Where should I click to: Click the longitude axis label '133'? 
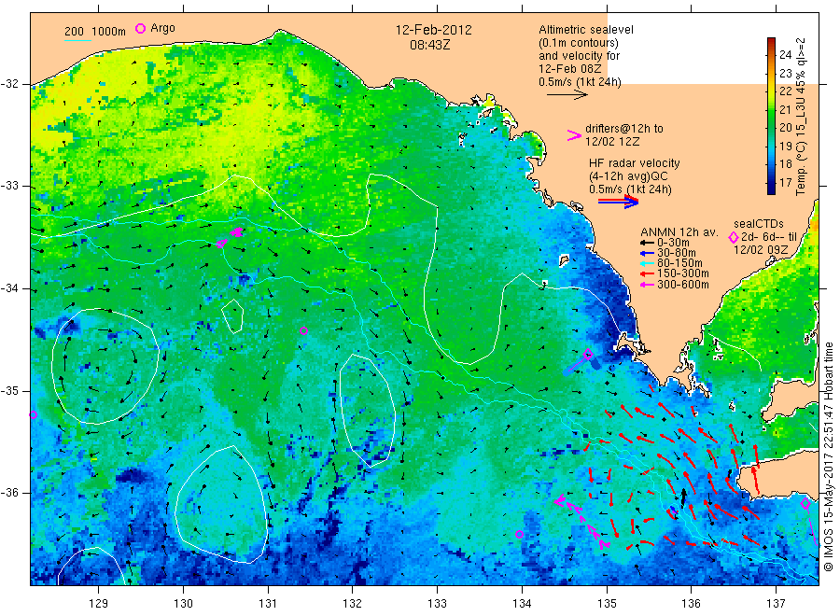click(437, 604)
